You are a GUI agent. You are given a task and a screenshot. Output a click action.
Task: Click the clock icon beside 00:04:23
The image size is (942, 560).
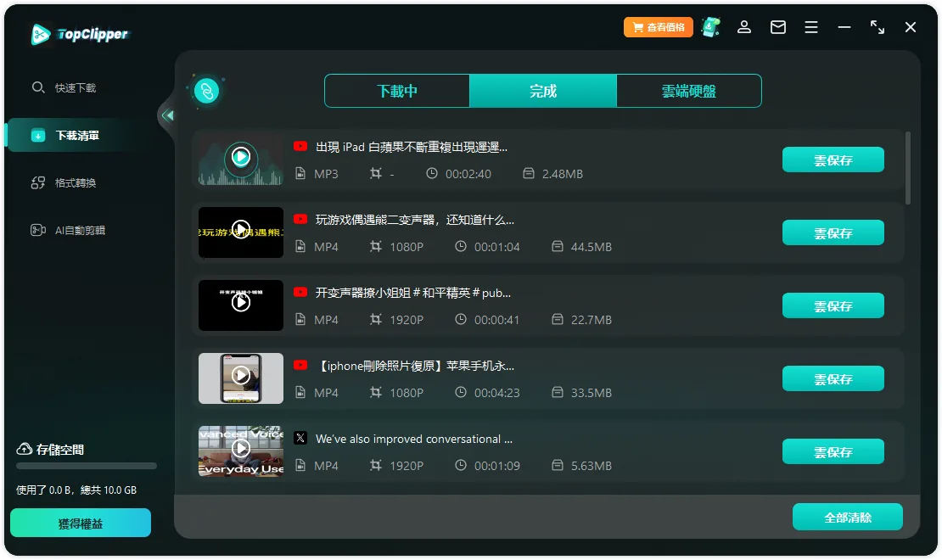(x=461, y=392)
